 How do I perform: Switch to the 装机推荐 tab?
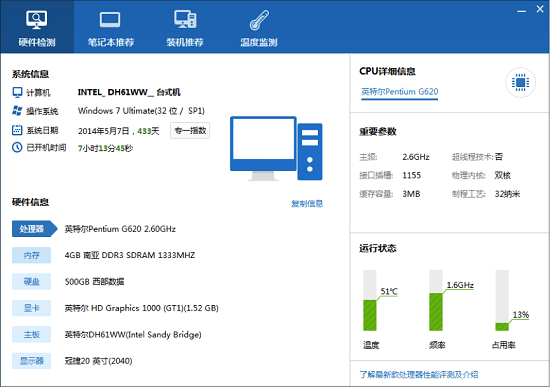coord(185,27)
